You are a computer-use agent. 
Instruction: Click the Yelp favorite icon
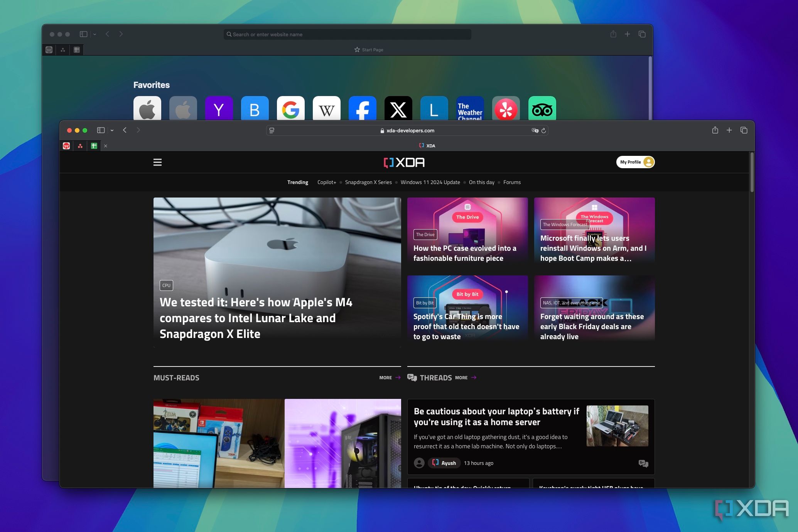(506, 109)
